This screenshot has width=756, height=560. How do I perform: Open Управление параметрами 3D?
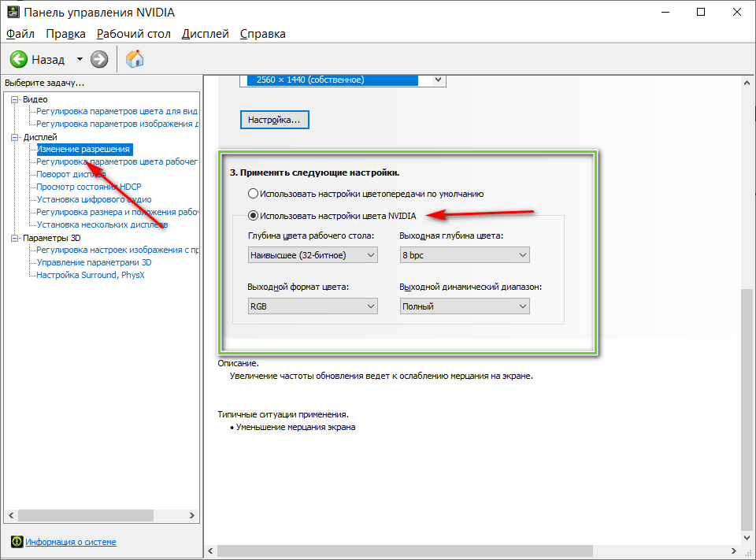tap(94, 262)
